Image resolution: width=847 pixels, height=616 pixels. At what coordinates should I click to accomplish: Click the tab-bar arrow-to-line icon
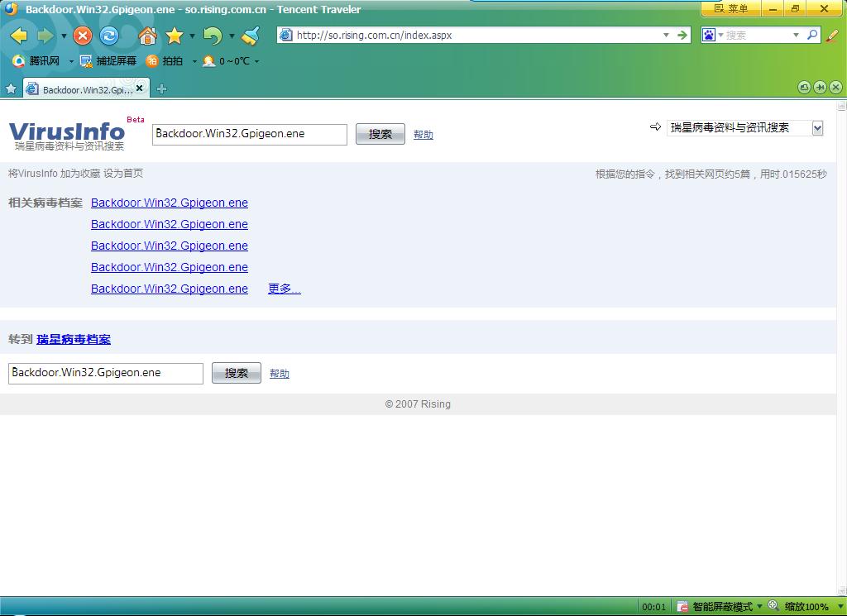click(x=820, y=88)
